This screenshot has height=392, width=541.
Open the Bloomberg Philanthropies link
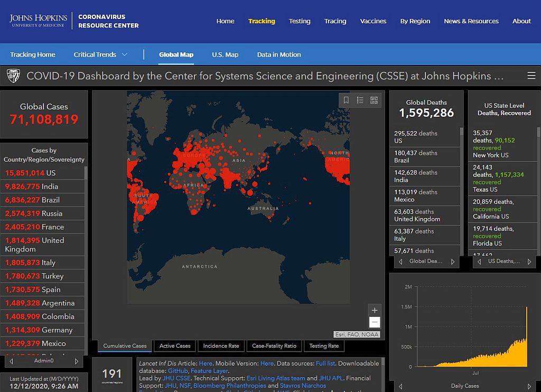click(x=229, y=386)
